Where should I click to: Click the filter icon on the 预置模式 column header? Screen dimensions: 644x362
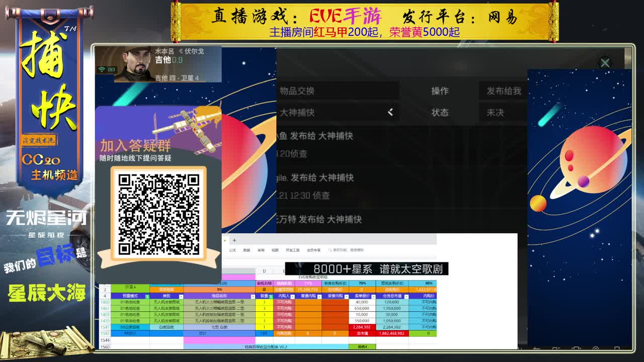[146, 297]
